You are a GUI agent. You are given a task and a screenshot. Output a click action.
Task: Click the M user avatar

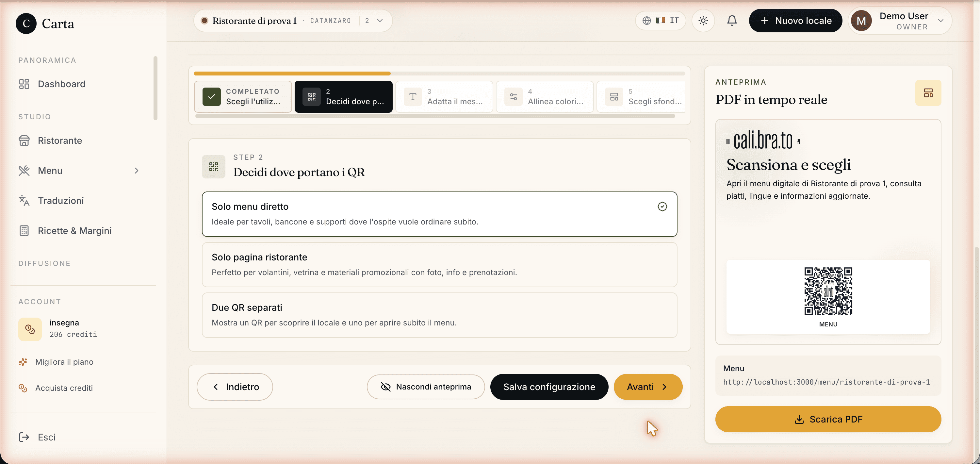click(861, 21)
